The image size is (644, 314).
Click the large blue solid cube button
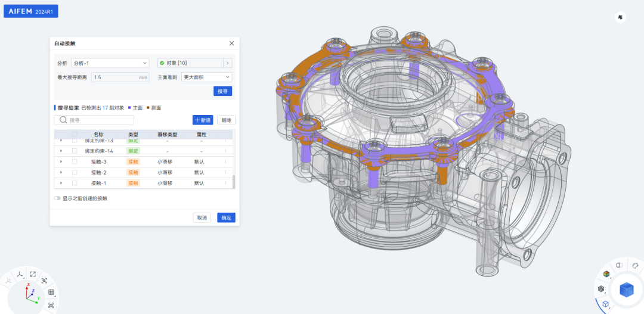(x=627, y=290)
